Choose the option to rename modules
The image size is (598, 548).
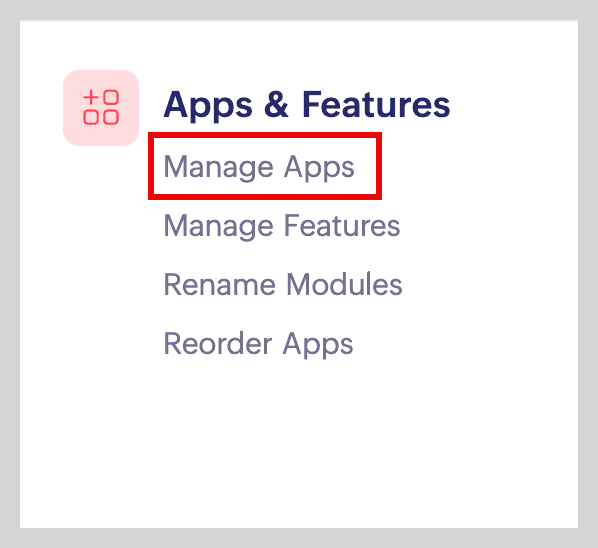click(x=283, y=284)
